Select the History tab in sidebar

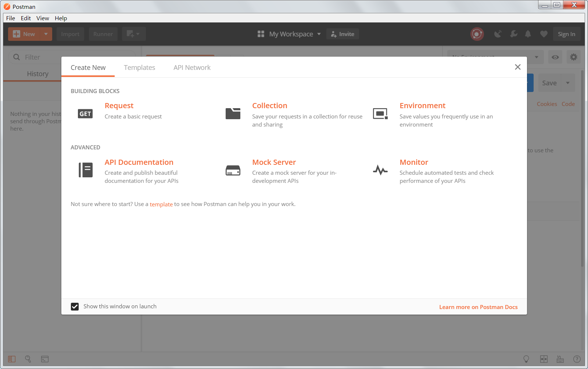[x=37, y=74]
